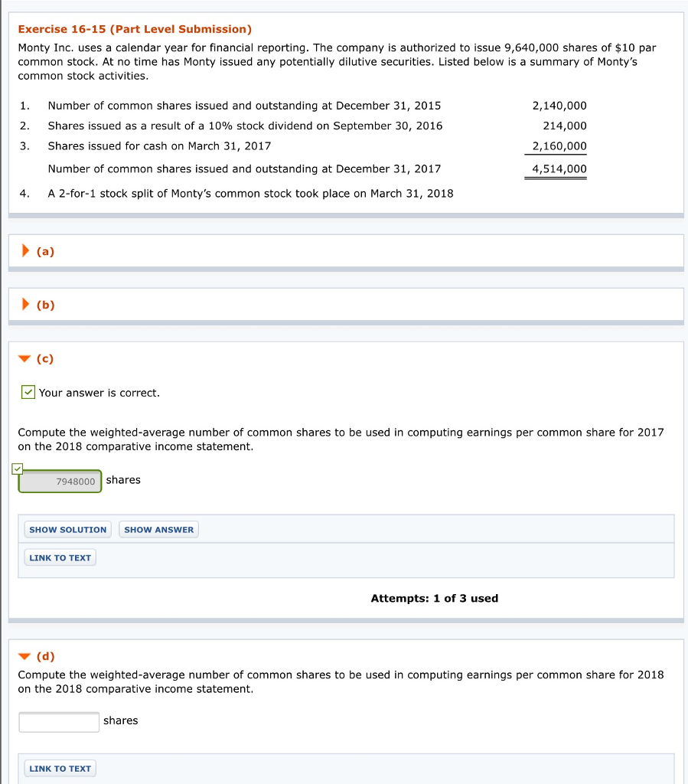Click the empty shares input in part (d)

click(59, 720)
